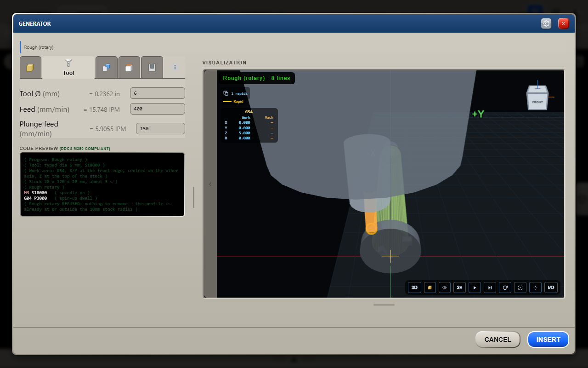Click the VISUALIZATION section heading
This screenshot has height=368, width=588.
click(x=225, y=63)
